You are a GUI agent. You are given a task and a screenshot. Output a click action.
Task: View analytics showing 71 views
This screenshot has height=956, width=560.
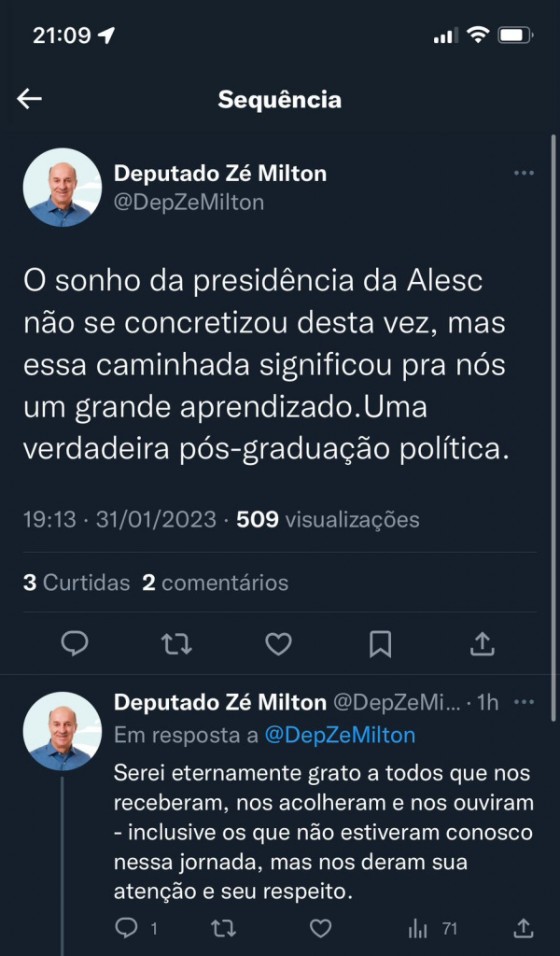coord(432,928)
